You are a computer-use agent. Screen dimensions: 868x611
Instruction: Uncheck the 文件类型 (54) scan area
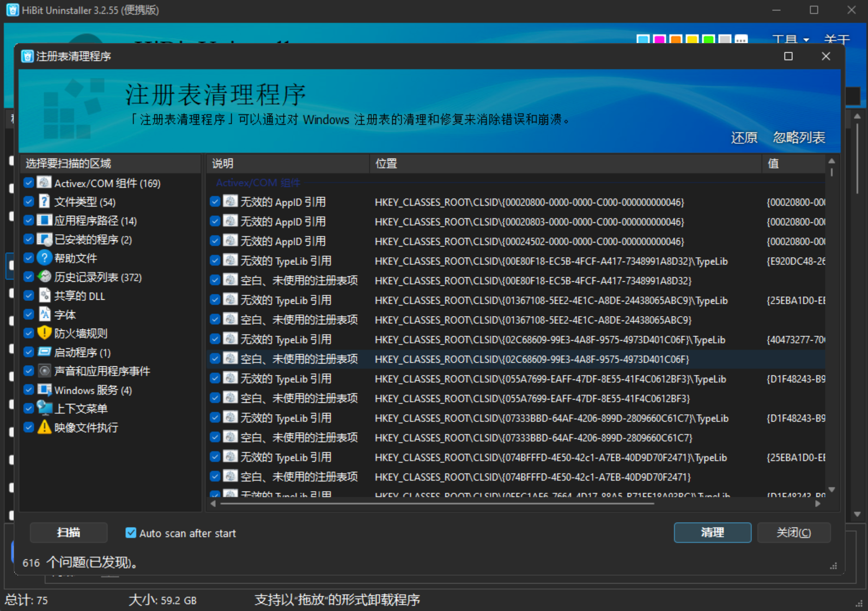29,202
